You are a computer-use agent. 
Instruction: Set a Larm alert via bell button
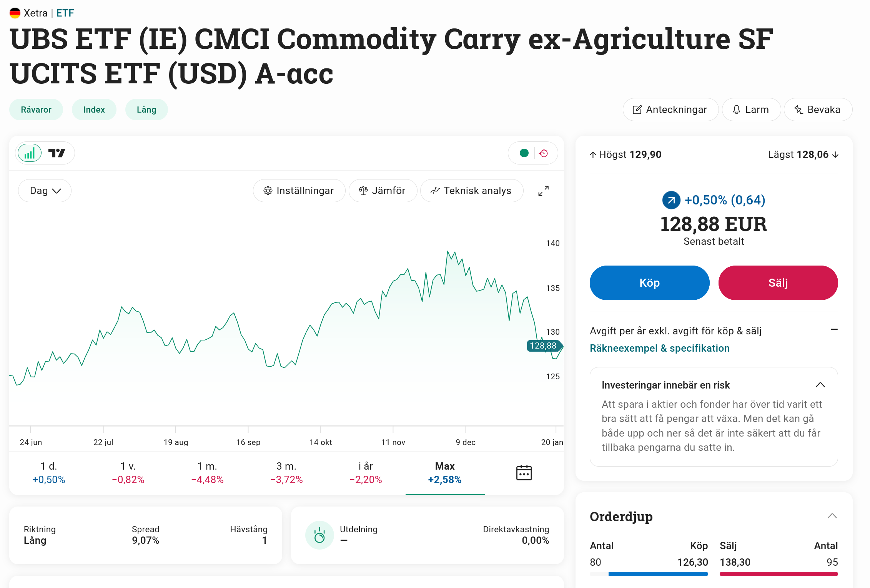(x=751, y=110)
